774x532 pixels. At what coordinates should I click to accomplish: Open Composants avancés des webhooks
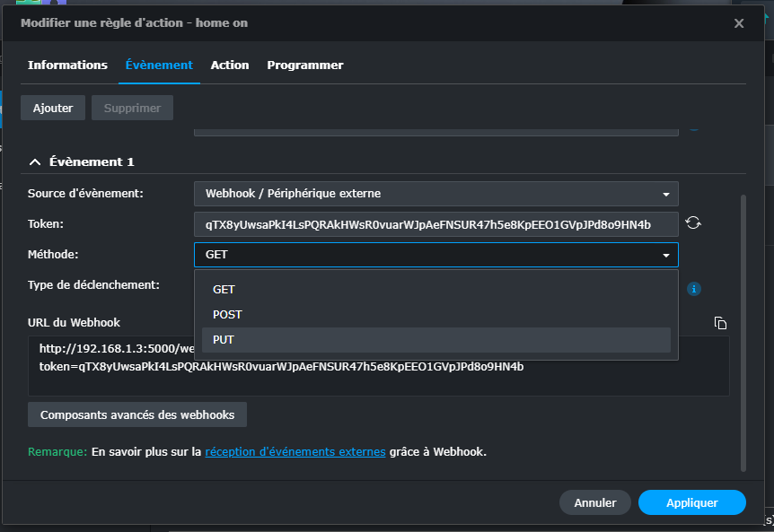137,414
